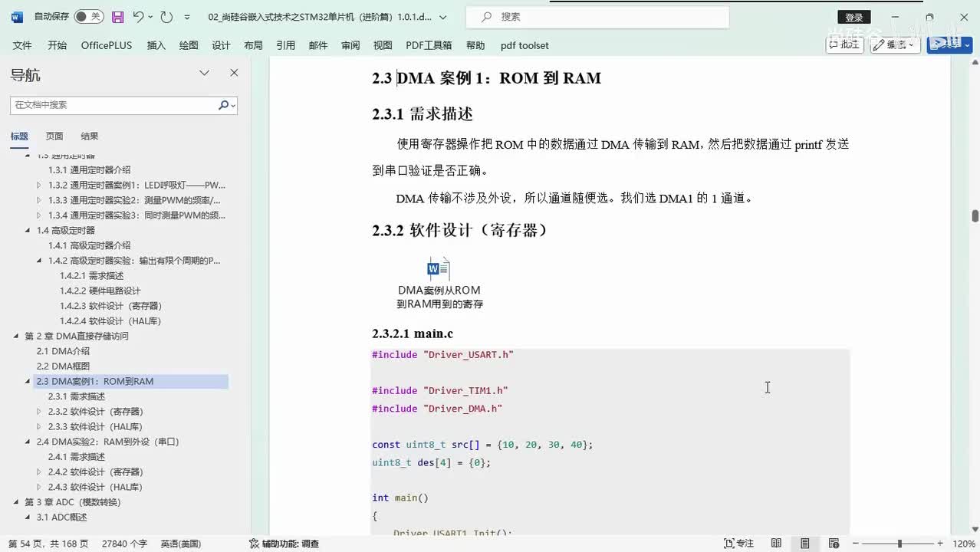Collapse the 2.3 DMA案例1 heading

tap(28, 381)
